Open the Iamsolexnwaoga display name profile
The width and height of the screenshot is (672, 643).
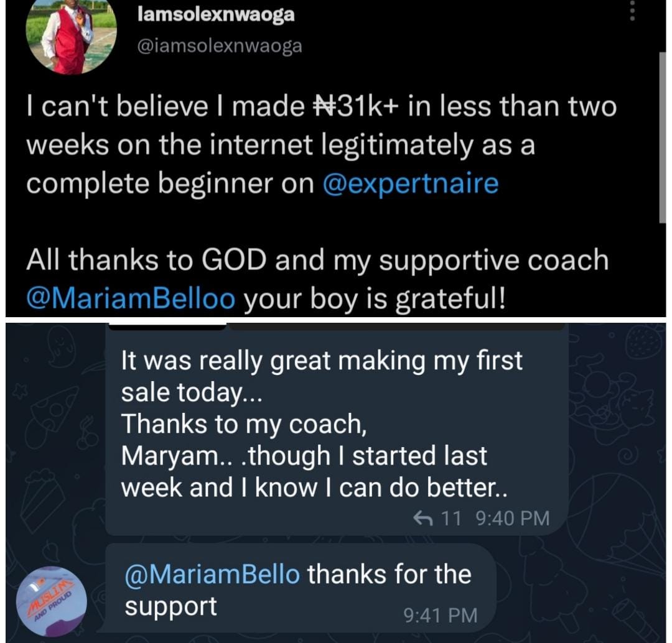coord(216,15)
